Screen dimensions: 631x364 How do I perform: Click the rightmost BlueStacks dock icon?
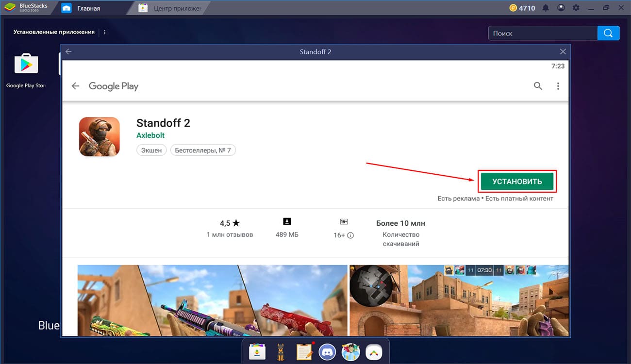(374, 351)
